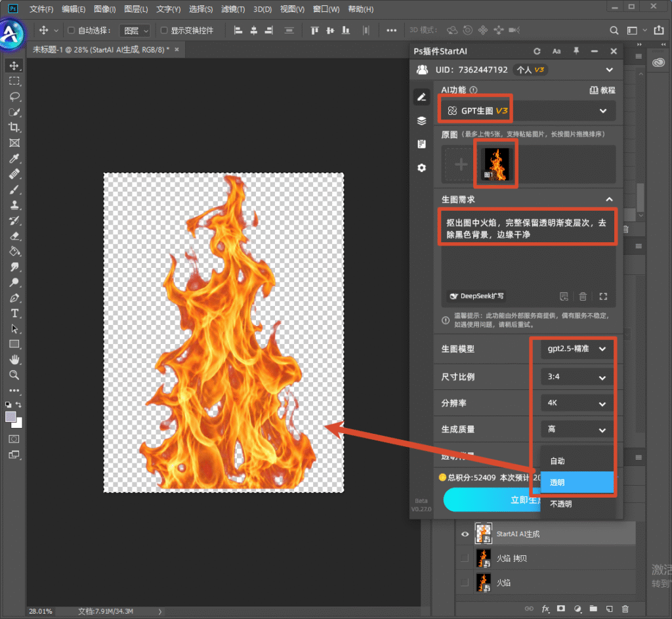Select the Eyedropper tool
672x619 pixels.
14,159
